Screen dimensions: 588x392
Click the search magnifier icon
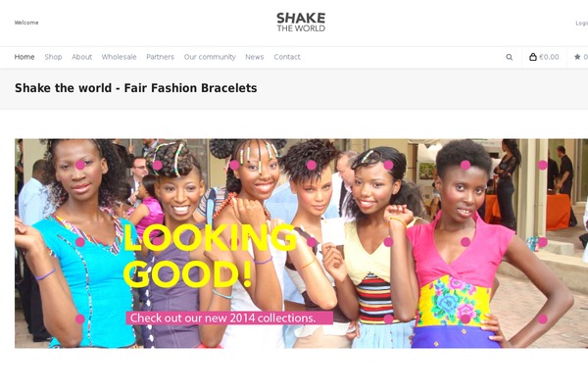(509, 57)
